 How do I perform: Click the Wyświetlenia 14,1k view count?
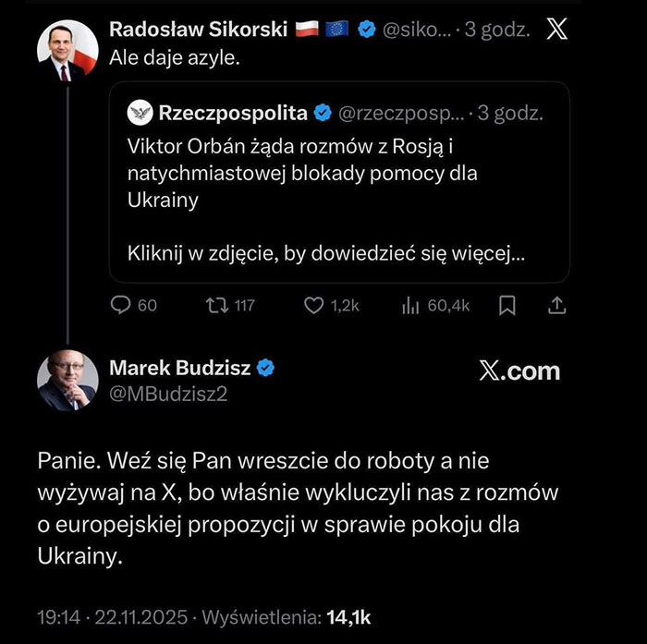[287, 616]
